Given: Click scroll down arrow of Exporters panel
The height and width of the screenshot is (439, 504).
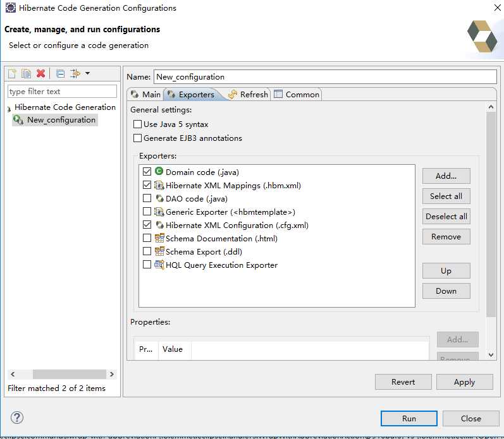Looking at the screenshot, I should (491, 355).
